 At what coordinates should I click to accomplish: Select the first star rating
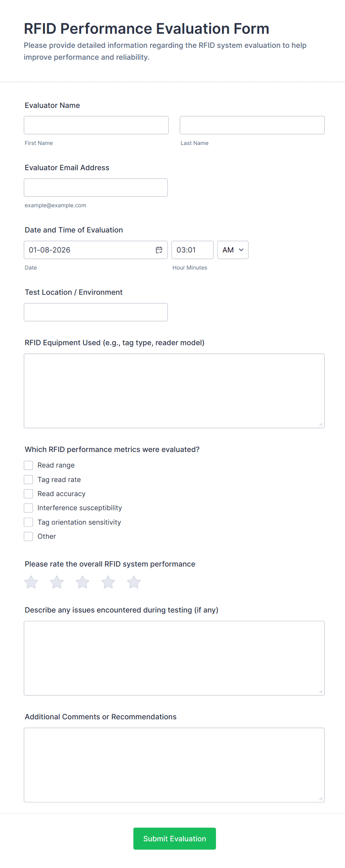point(31,582)
